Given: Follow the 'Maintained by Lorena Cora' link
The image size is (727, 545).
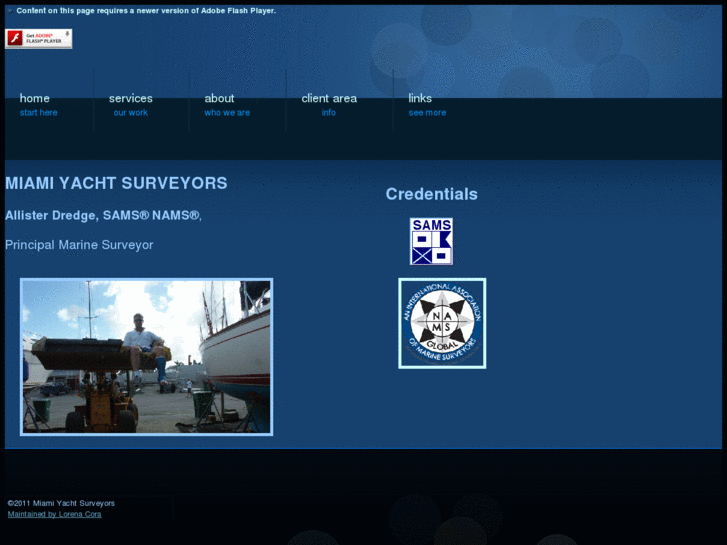Looking at the screenshot, I should pos(55,514).
